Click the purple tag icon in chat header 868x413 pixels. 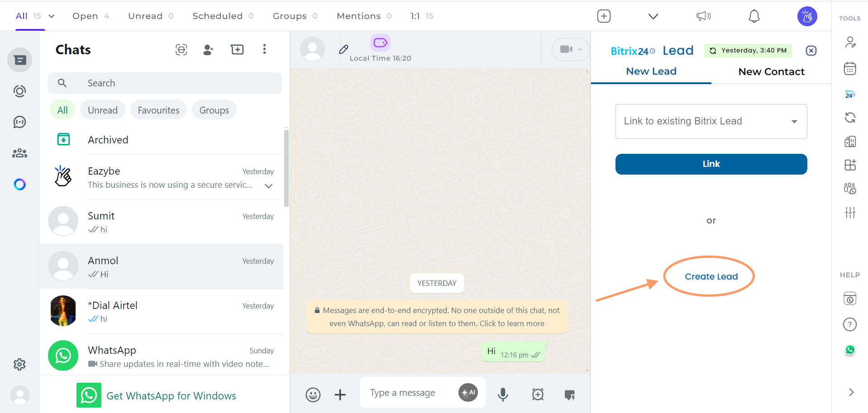tap(380, 43)
